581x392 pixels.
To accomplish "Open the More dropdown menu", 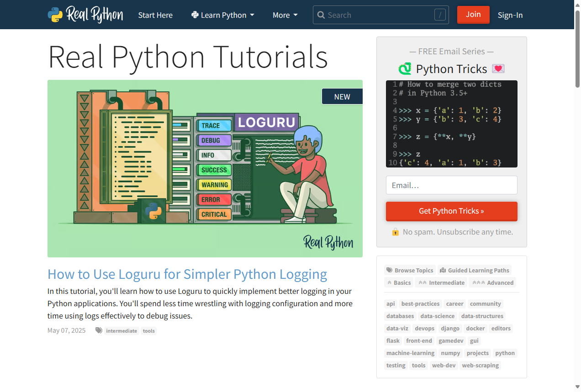I will (x=285, y=15).
